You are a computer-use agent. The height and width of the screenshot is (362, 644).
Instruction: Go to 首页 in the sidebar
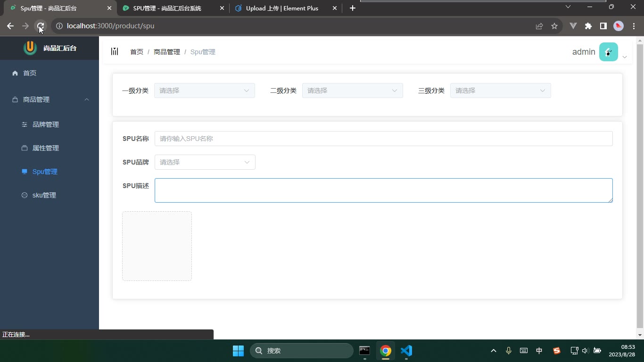point(50,73)
